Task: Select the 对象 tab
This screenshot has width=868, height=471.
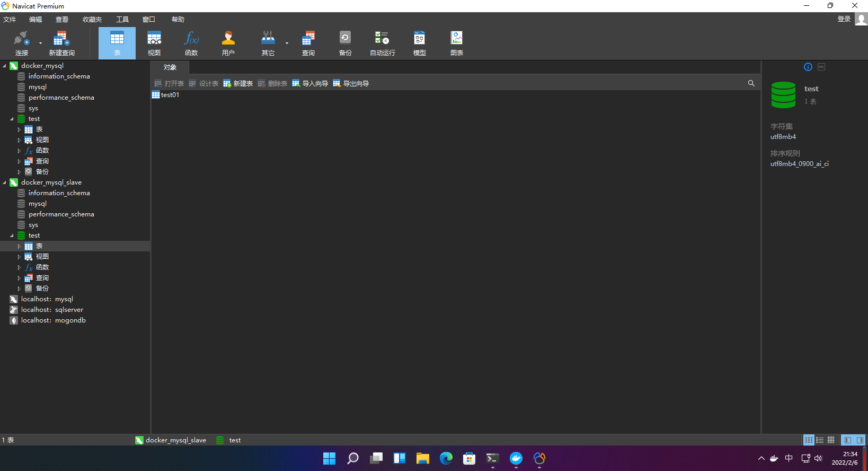Action: pos(170,67)
